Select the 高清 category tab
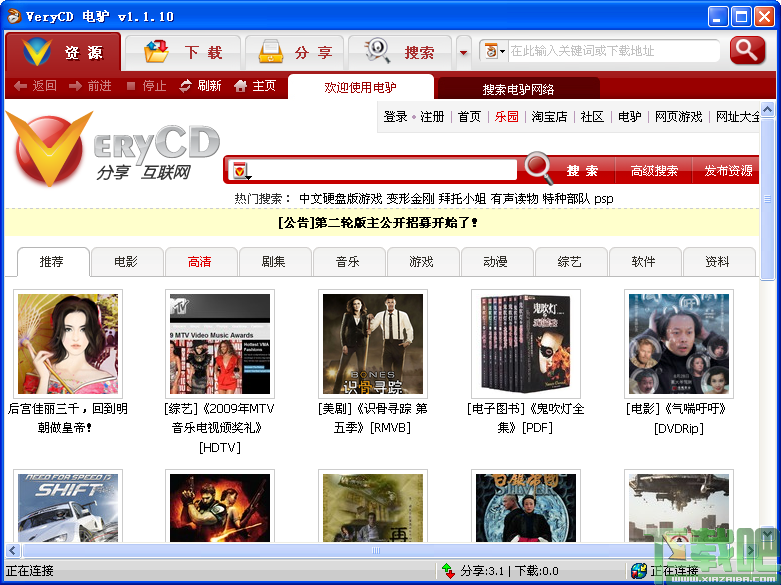 coord(200,262)
